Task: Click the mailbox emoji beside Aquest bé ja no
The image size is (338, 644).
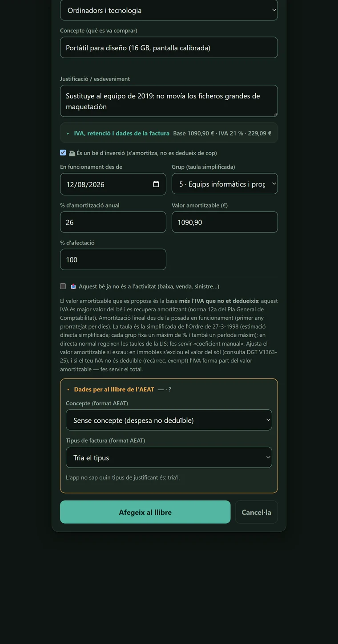Action: [x=73, y=286]
